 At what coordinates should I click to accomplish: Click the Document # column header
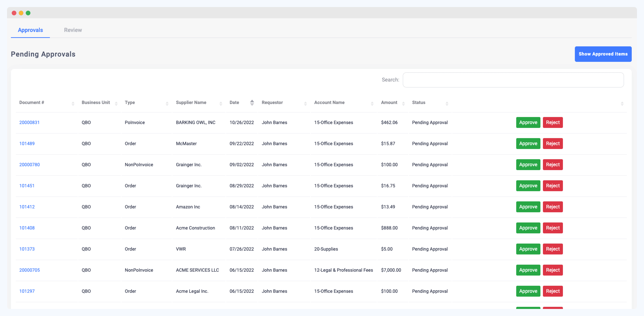tap(32, 103)
